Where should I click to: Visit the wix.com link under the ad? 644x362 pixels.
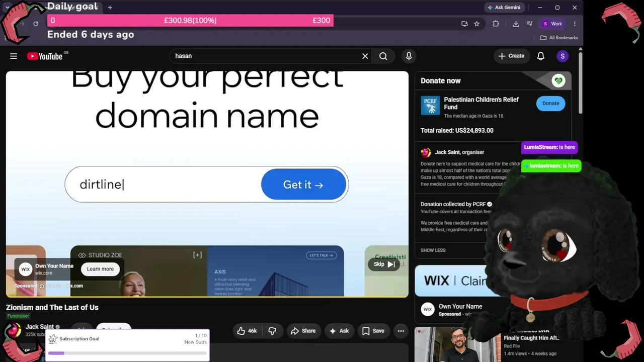point(74,286)
